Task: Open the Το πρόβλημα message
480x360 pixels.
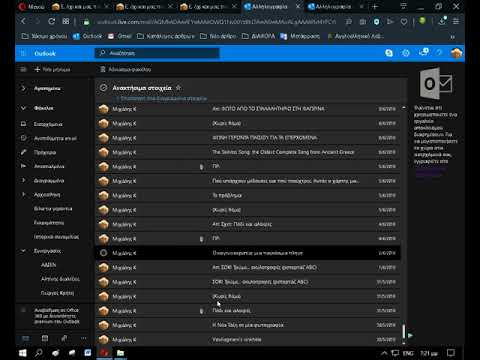Action: (x=247, y=195)
